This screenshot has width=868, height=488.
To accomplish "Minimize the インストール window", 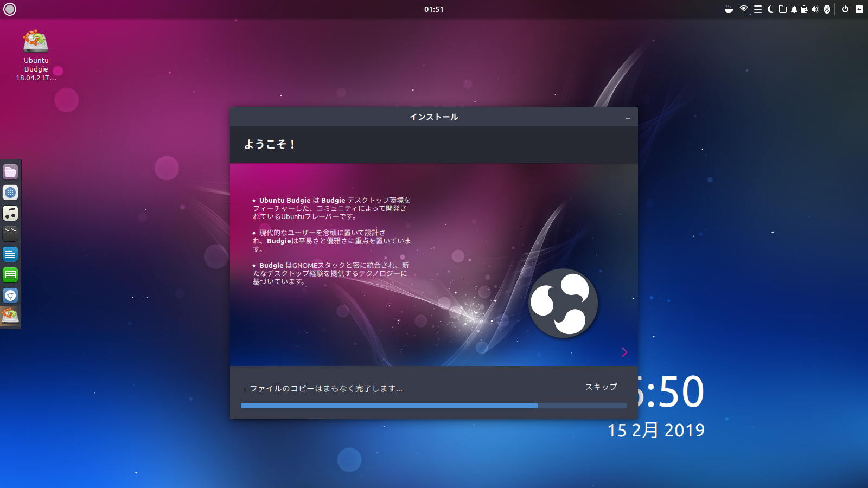I will click(628, 118).
